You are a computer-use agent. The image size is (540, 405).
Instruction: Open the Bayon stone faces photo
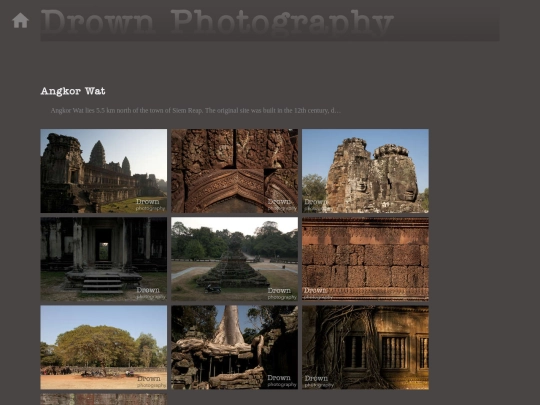pos(365,171)
